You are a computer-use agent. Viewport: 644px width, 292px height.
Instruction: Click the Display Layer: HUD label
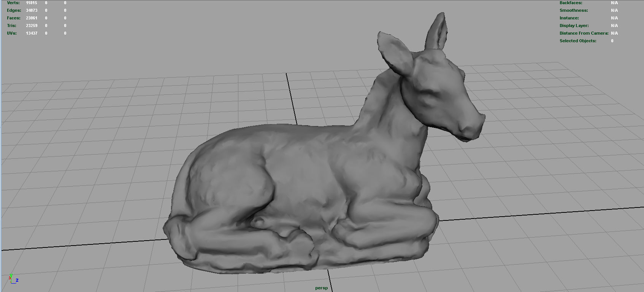574,26
